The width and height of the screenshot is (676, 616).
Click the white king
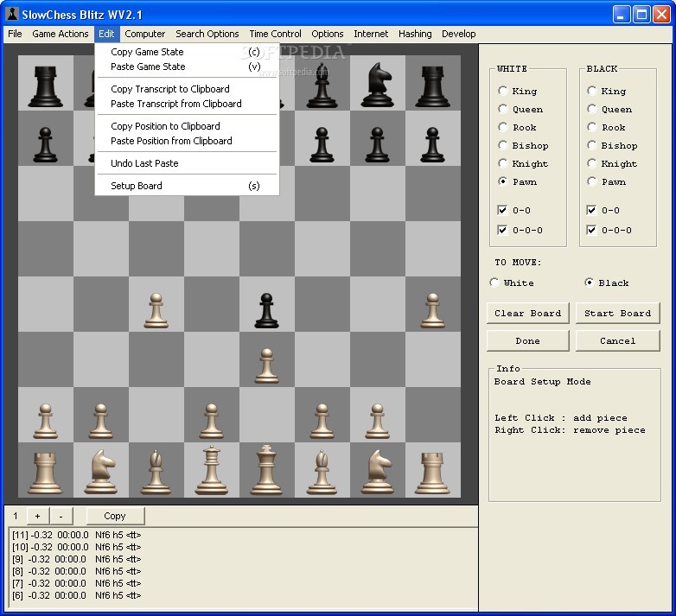(266, 470)
